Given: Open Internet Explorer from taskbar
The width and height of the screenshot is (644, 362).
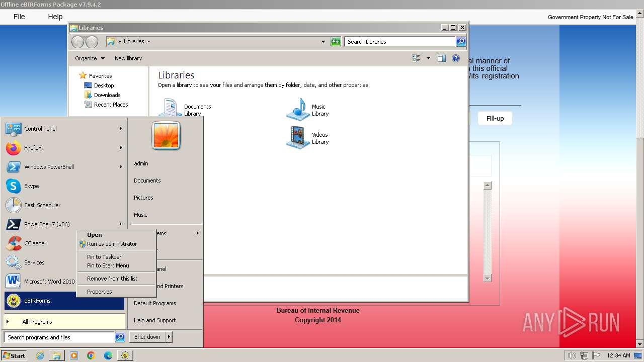Looking at the screenshot, I should click(40, 355).
